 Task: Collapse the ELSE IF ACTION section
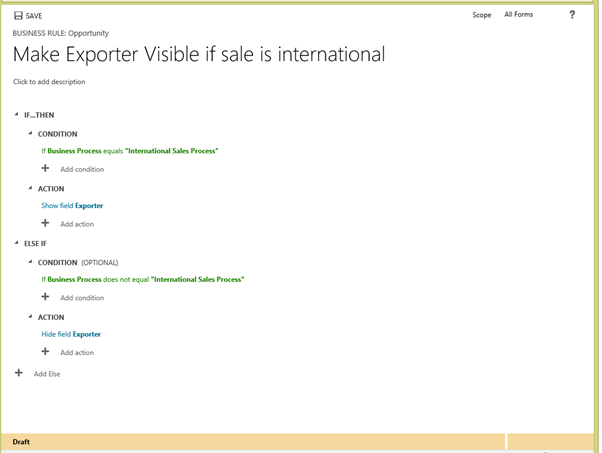pyautogui.click(x=30, y=316)
